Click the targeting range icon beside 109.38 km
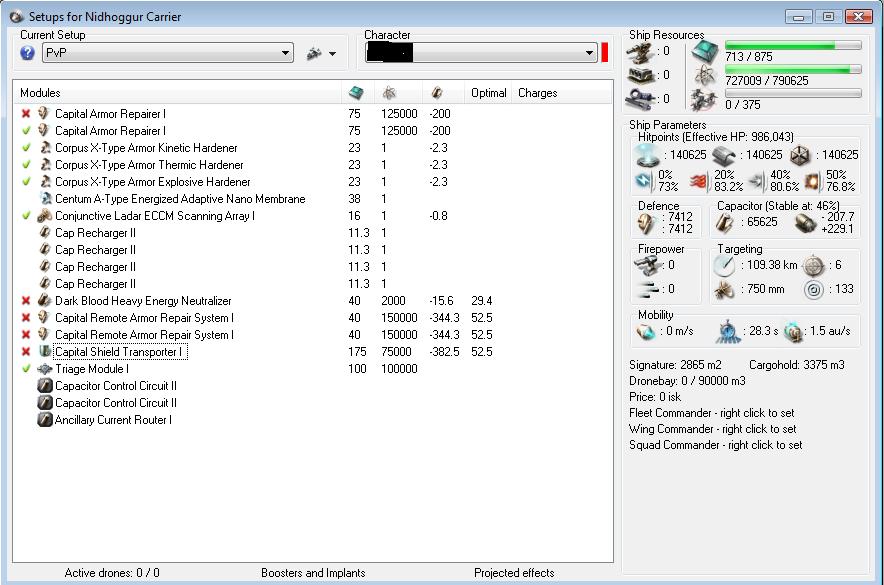 [x=724, y=265]
